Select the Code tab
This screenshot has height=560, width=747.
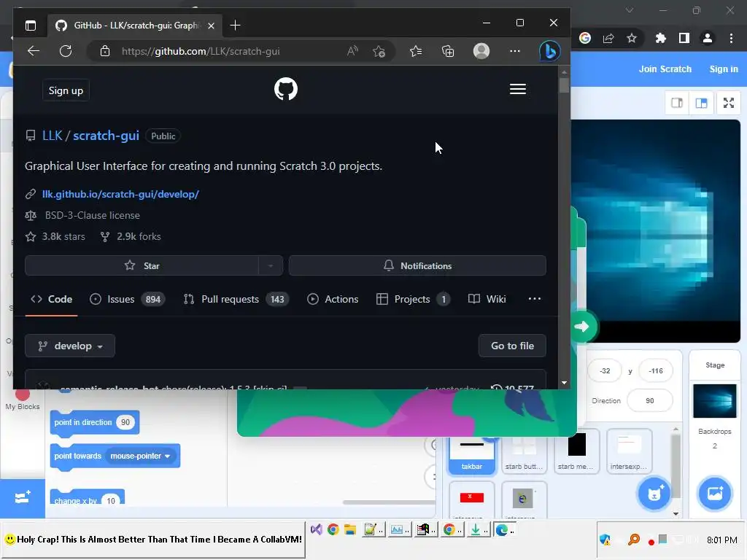[52, 299]
